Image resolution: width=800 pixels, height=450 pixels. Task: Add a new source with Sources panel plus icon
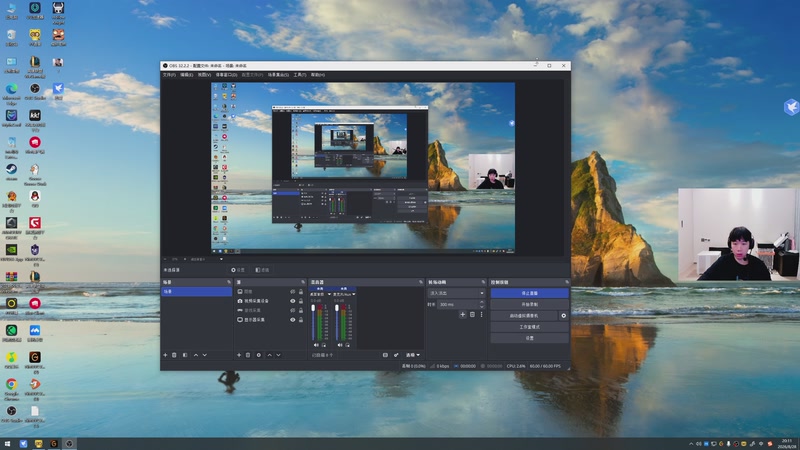[x=239, y=355]
